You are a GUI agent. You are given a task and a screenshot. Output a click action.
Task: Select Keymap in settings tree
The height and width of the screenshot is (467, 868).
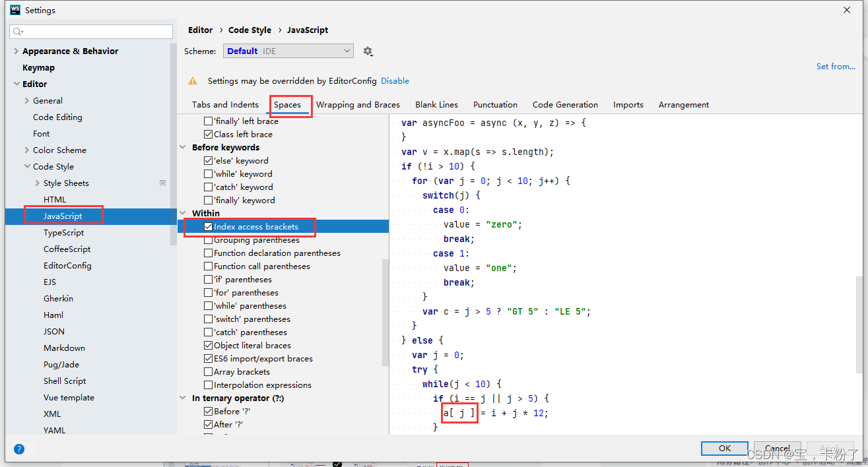click(38, 68)
